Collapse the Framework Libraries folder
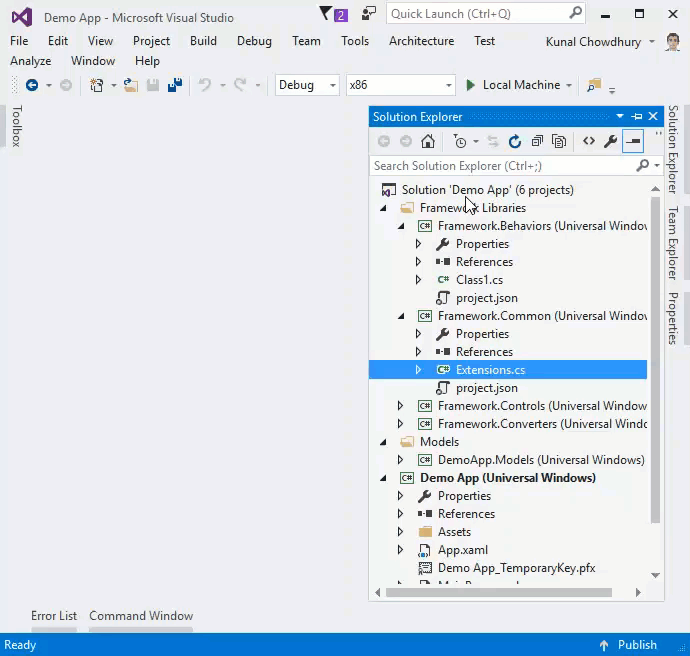The width and height of the screenshot is (690, 656). click(383, 208)
